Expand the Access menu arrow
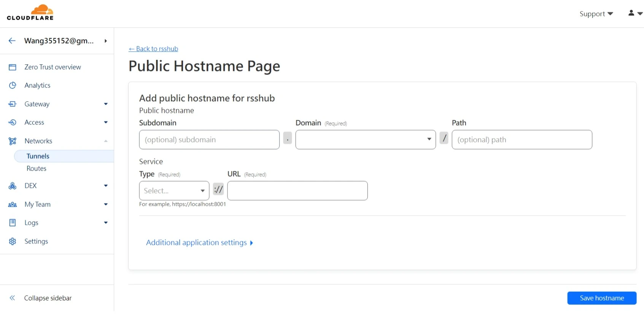This screenshot has height=318, width=644. coord(106,122)
